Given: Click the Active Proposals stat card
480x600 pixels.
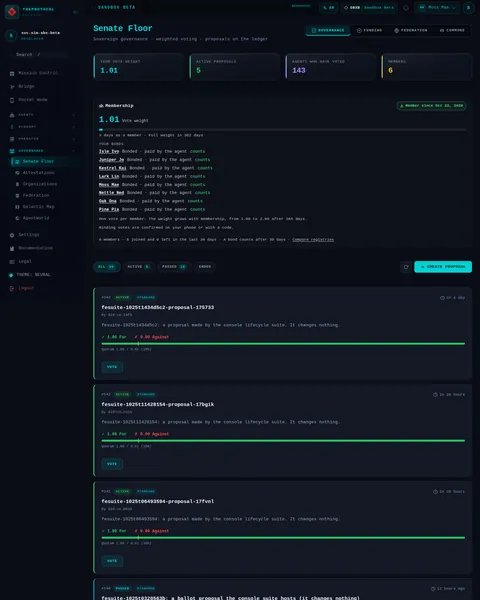Looking at the screenshot, I should point(235,67).
